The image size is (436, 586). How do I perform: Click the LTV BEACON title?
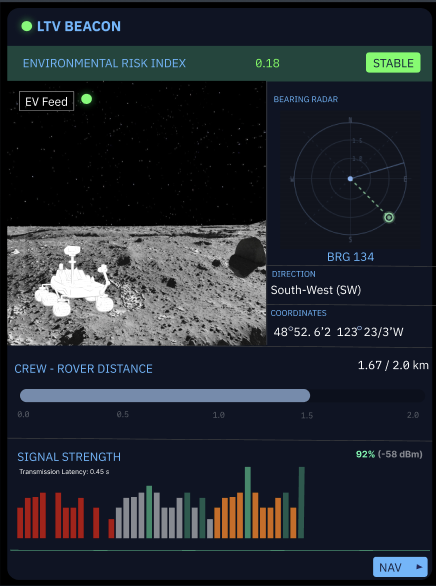pyautogui.click(x=79, y=27)
